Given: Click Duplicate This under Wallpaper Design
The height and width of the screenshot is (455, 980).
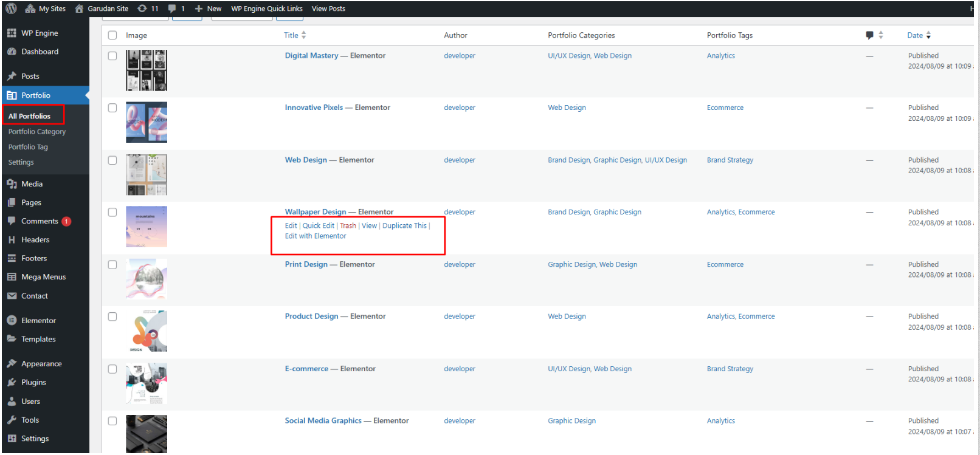Looking at the screenshot, I should [x=404, y=226].
